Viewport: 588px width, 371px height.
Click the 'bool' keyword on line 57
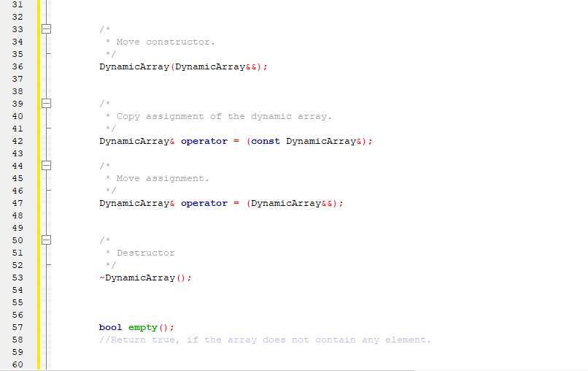point(110,327)
